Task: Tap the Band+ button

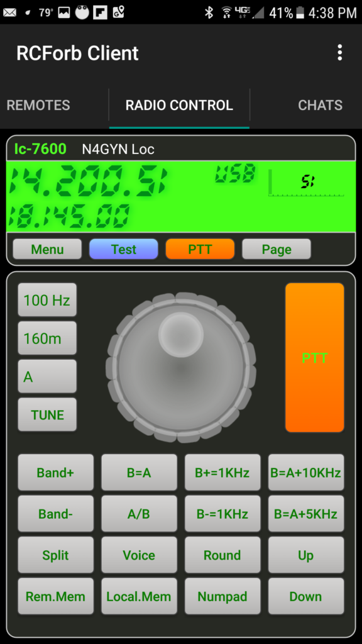Action: coord(55,472)
